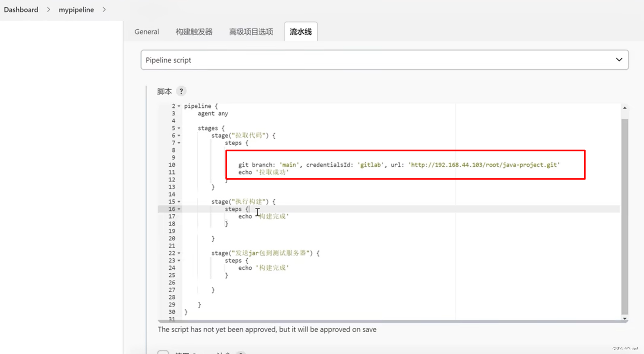Go to Dashboard breadcrumb link
The width and height of the screenshot is (644, 354).
(21, 9)
